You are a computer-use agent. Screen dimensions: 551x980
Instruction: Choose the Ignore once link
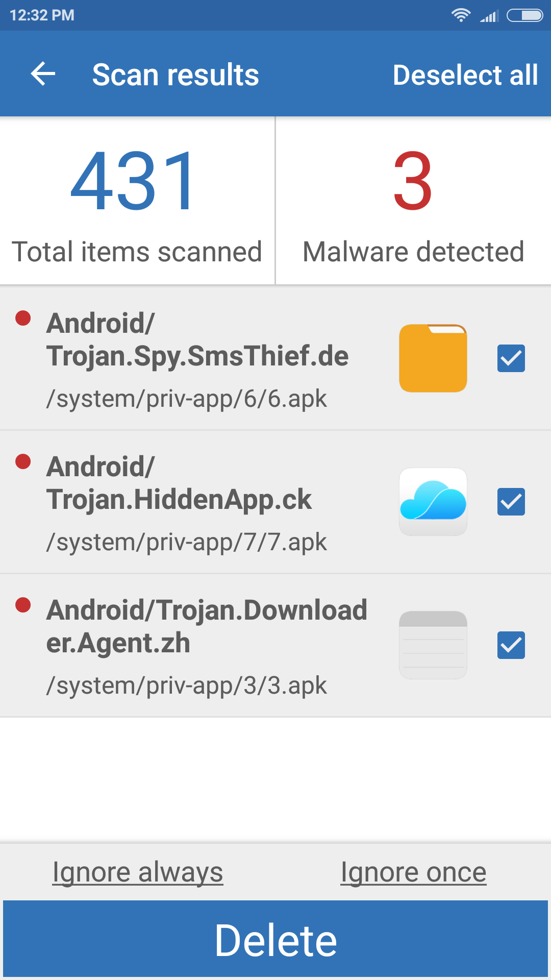coord(413,872)
